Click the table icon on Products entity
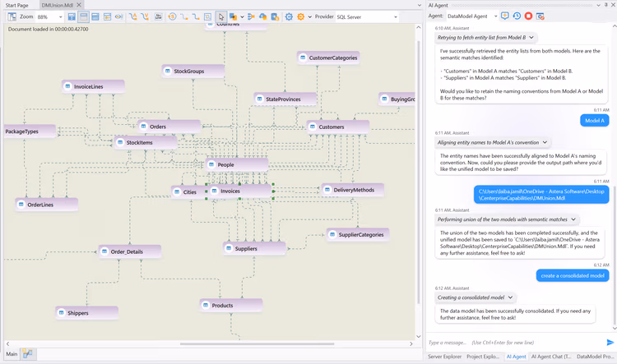Screen dimensions: 617x364 [206, 305]
